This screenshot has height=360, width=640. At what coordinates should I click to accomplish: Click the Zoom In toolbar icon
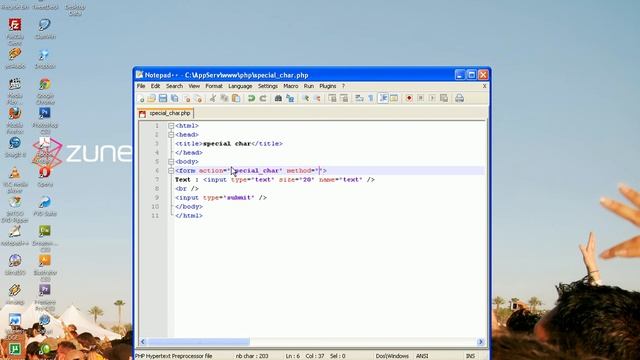[305, 98]
